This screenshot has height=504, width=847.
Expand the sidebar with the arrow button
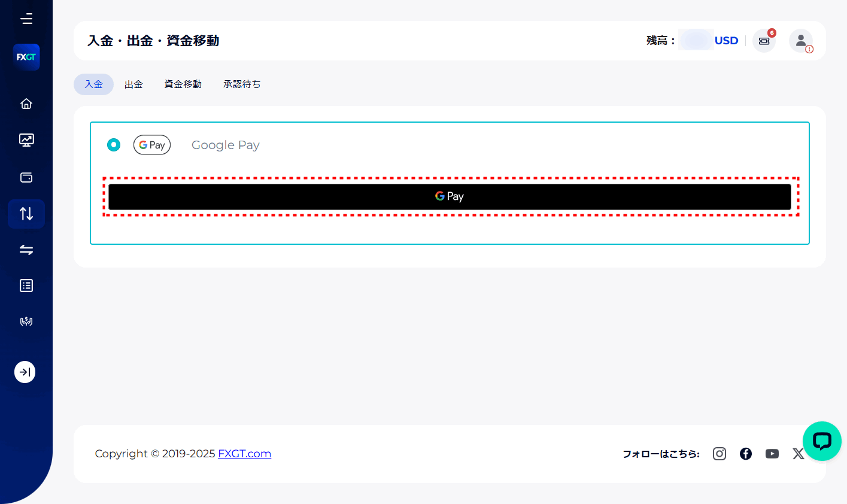click(x=25, y=372)
